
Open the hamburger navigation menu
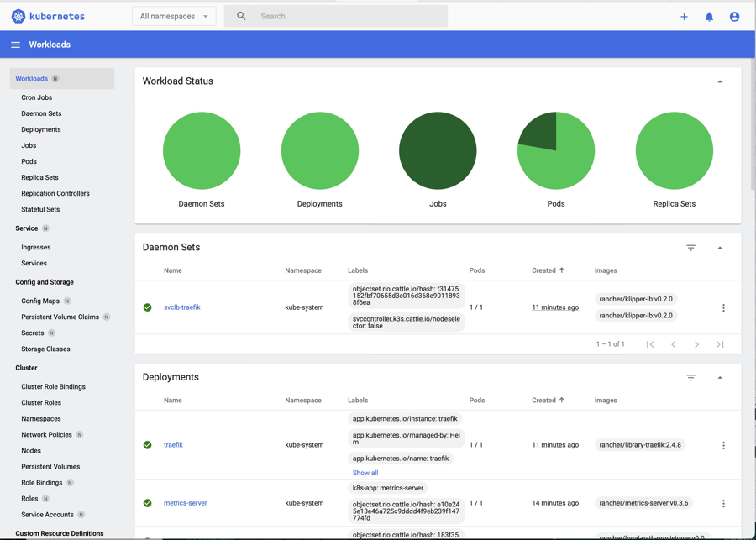(x=15, y=45)
